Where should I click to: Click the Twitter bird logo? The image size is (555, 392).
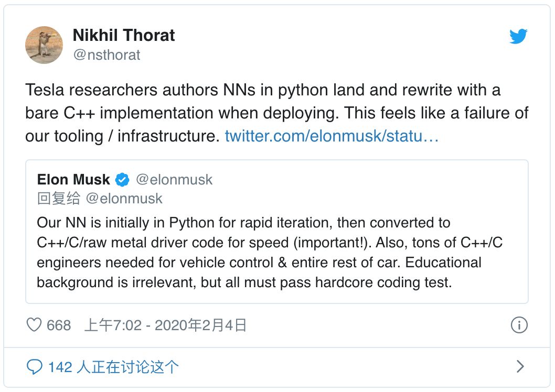point(518,36)
